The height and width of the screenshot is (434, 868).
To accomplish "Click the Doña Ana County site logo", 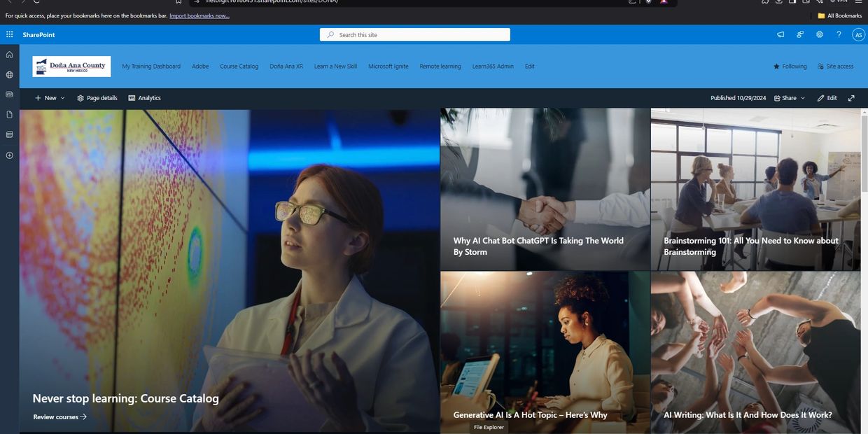I will pyautogui.click(x=71, y=66).
